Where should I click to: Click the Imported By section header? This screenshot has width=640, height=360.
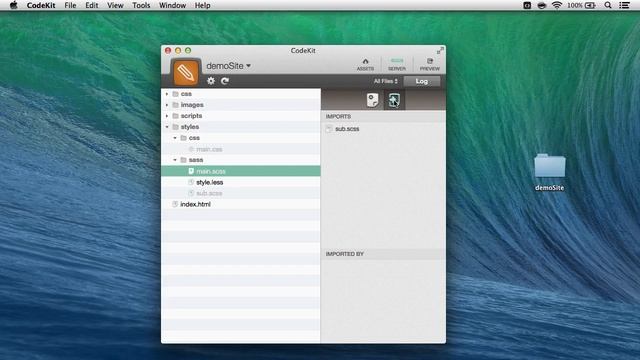(383, 254)
